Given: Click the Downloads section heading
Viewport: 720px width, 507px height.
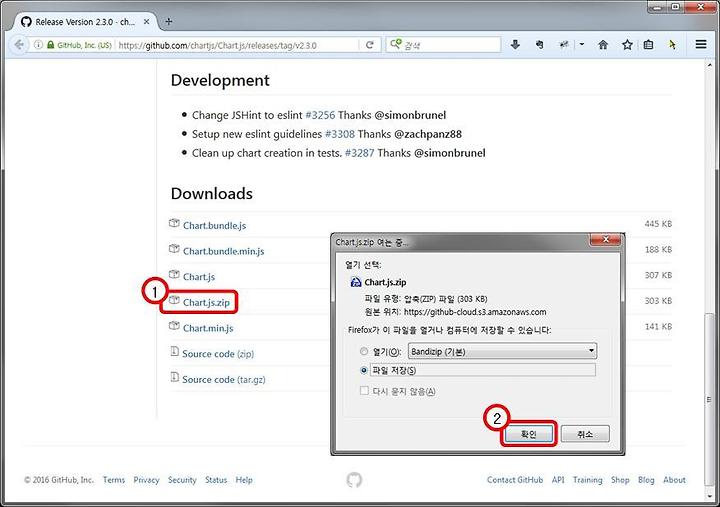Looking at the screenshot, I should click(212, 193).
